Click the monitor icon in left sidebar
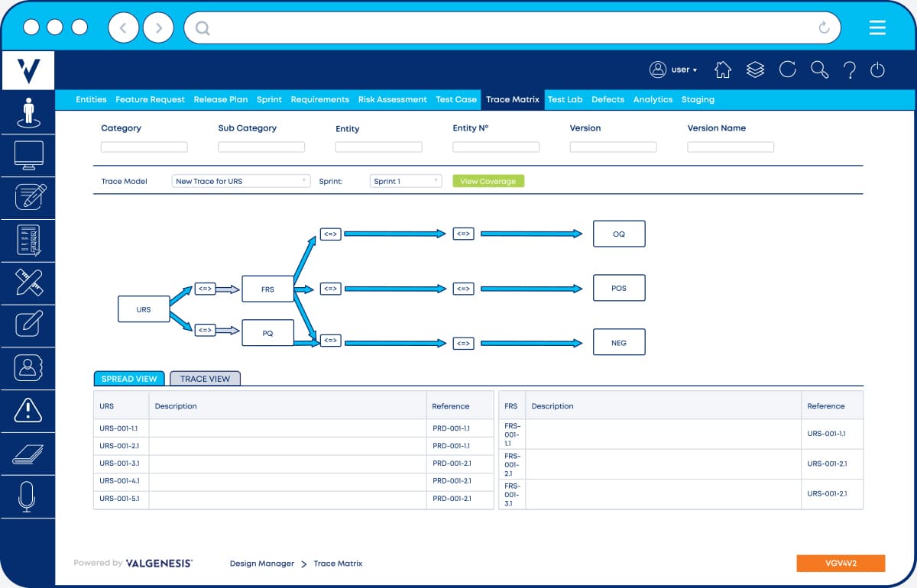Viewport: 917px width, 588px height. pyautogui.click(x=28, y=155)
